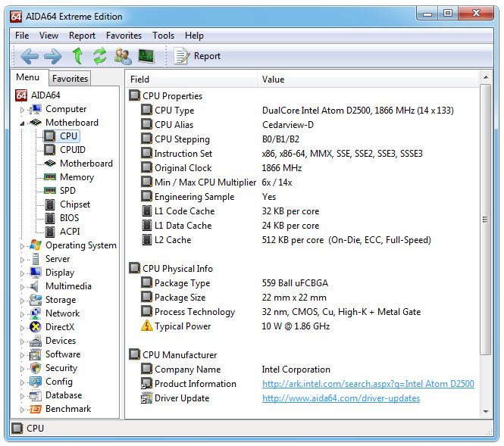Select the CPU tree item
Viewport: 504px width, 446px height.
pos(61,136)
